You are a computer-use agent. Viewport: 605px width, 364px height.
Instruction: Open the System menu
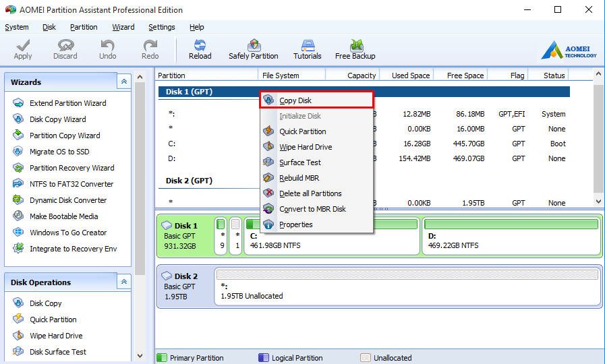[17, 27]
